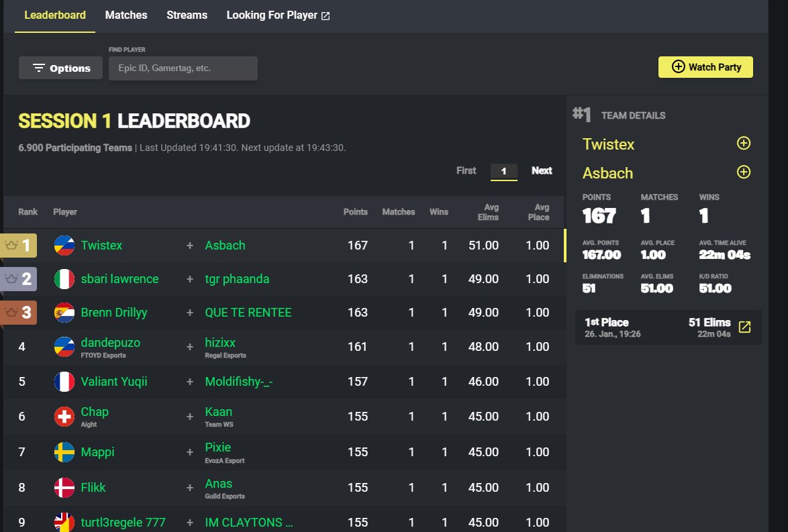The width and height of the screenshot is (788, 532).
Task: Click the external link icon beside Looking For Player
Action: [326, 16]
